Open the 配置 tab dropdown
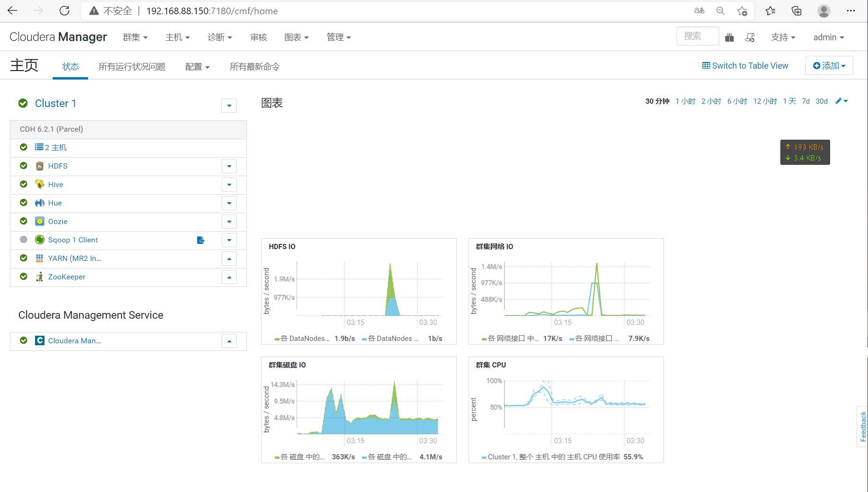868x492 pixels. click(198, 66)
